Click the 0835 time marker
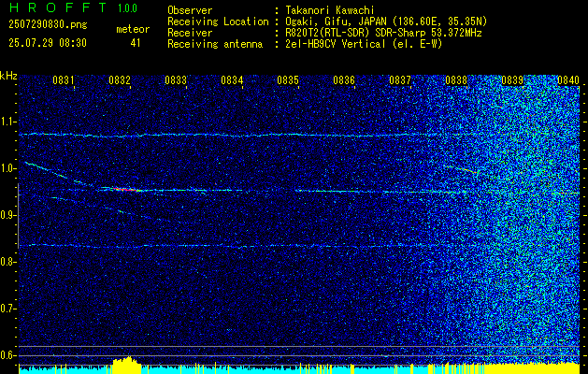This screenshot has height=374, width=588. click(x=288, y=79)
